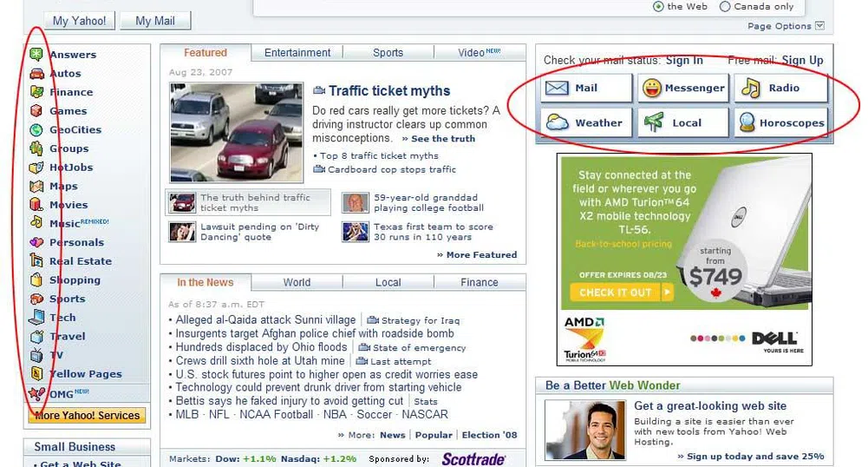Open the Messenger smiley icon
Screen dimensions: 868x467
click(x=652, y=88)
